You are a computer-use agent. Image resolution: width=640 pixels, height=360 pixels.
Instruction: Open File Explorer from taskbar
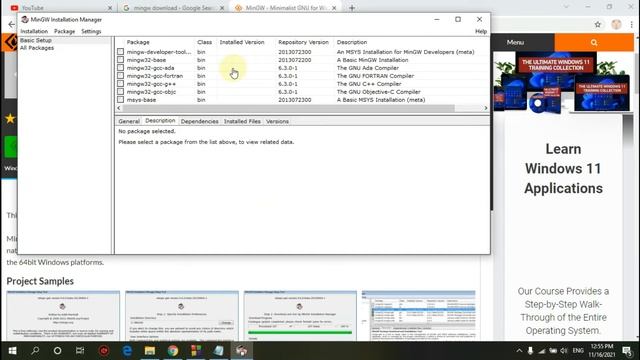pos(150,351)
